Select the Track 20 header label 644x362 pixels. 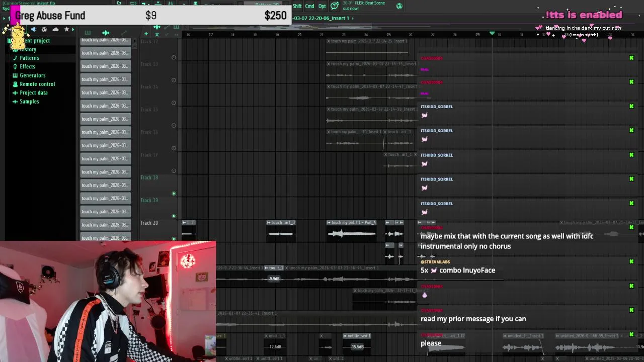tap(149, 223)
